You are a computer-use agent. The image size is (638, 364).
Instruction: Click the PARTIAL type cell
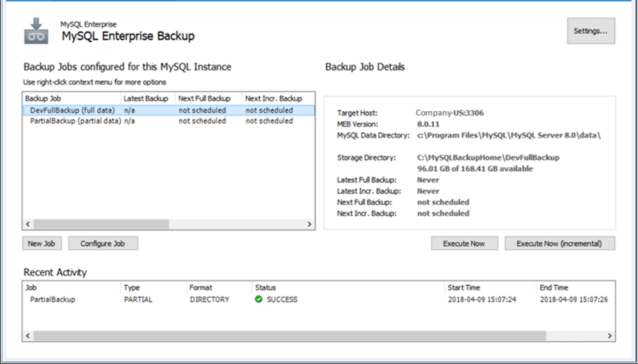[138, 299]
